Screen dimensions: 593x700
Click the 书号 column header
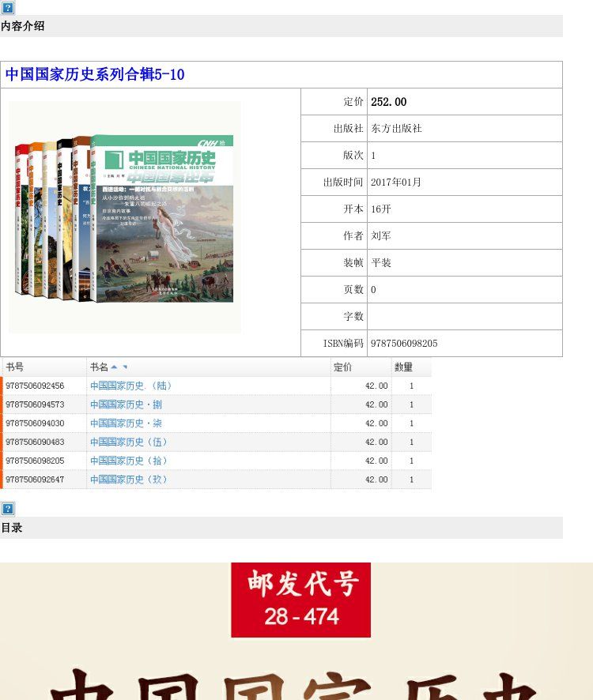[15, 367]
